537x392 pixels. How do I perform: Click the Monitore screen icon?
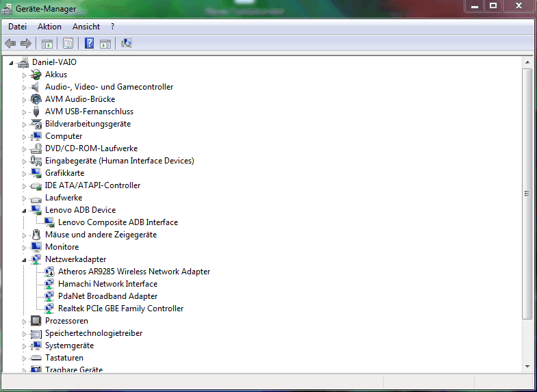coord(36,247)
